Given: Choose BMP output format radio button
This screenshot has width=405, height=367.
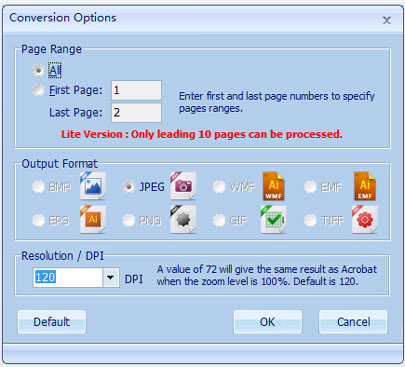Looking at the screenshot, I should pyautogui.click(x=38, y=187).
